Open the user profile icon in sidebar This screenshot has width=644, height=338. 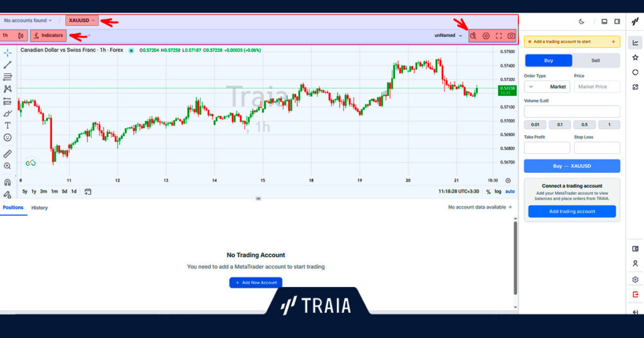635,263
